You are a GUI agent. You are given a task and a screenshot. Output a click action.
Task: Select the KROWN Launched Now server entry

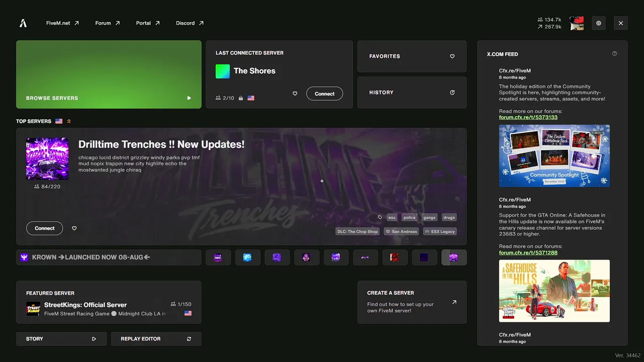tap(109, 257)
